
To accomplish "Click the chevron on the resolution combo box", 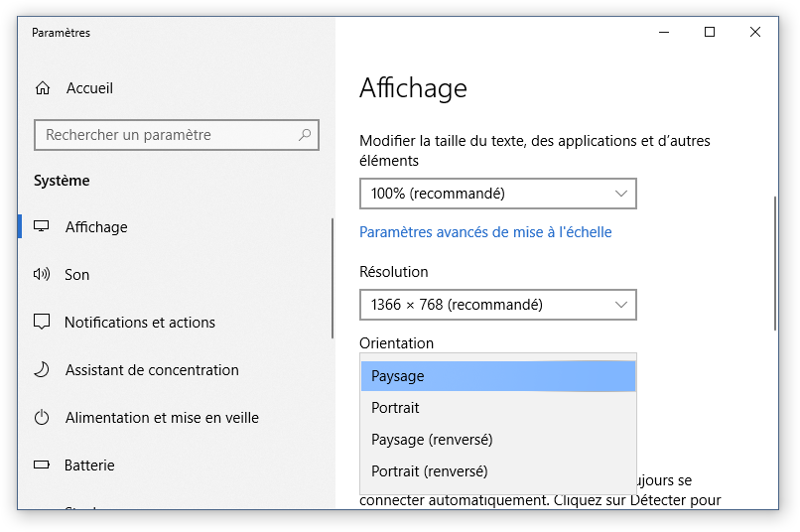I will 621,305.
